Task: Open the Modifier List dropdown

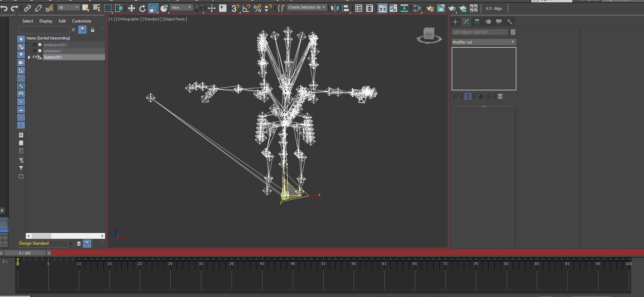Action: click(x=484, y=42)
